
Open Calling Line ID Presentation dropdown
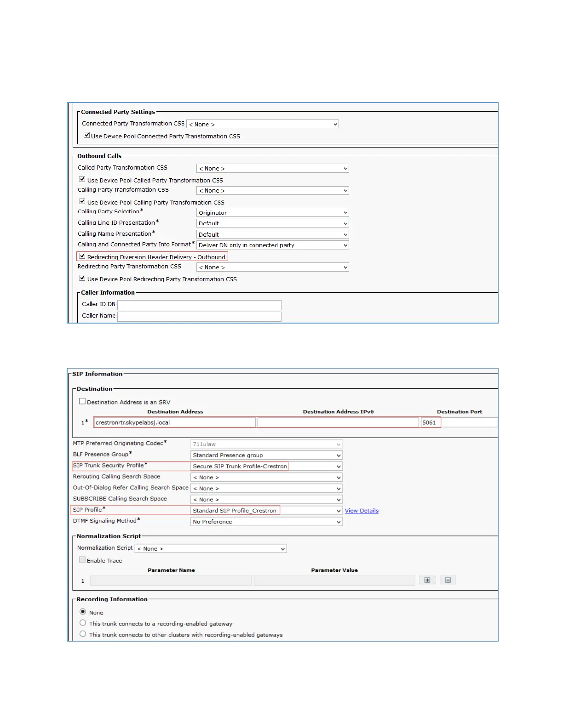273,223
